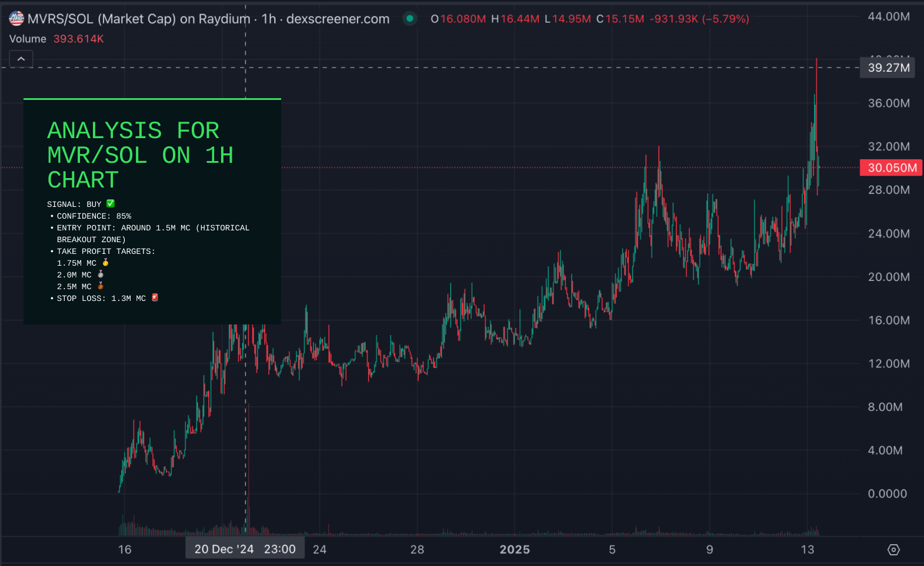Click the volume value 393.614K
The width and height of the screenshot is (924, 566).
78,39
